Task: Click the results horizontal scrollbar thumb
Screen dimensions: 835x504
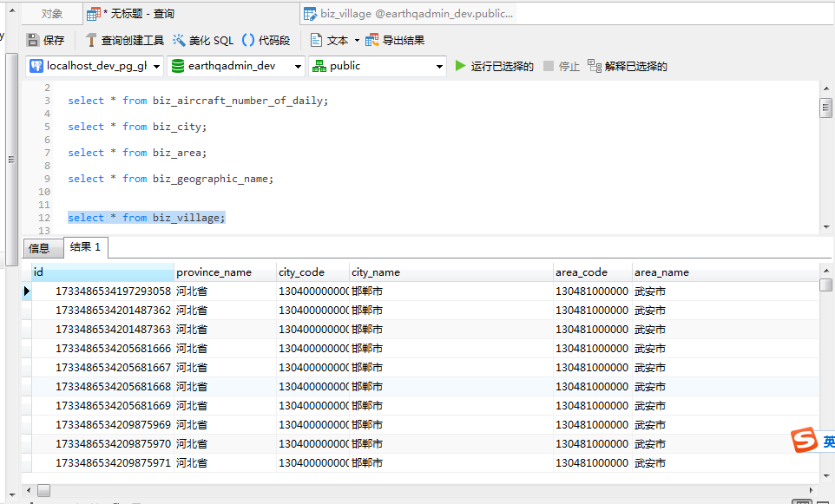Action: click(43, 491)
